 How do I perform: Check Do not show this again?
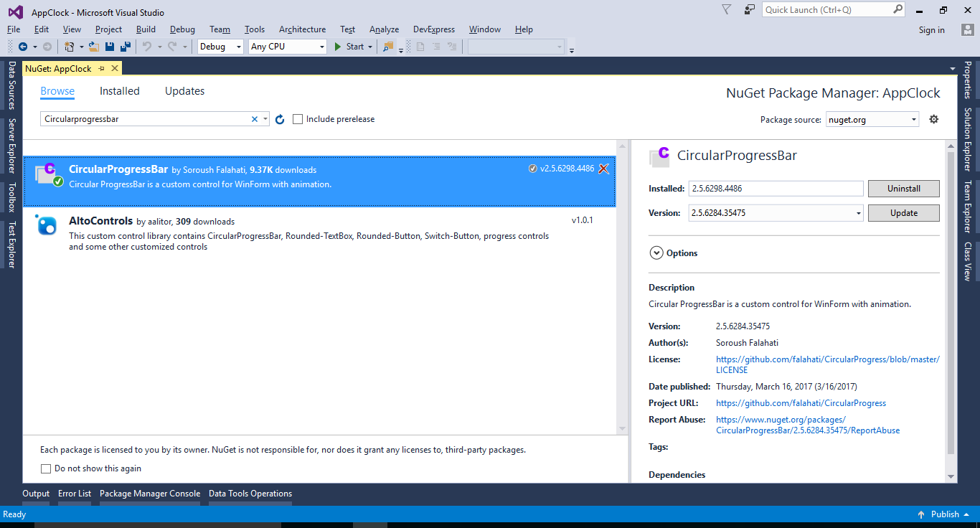46,468
